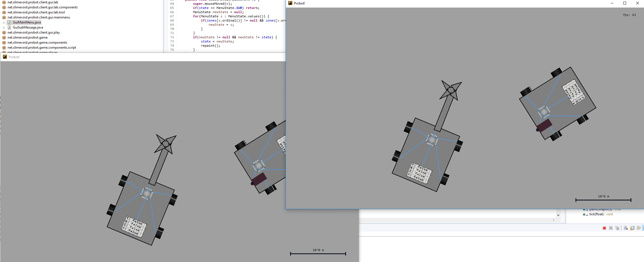Expand GuiSubMessage.java tree node arrow

pyautogui.click(x=4, y=27)
